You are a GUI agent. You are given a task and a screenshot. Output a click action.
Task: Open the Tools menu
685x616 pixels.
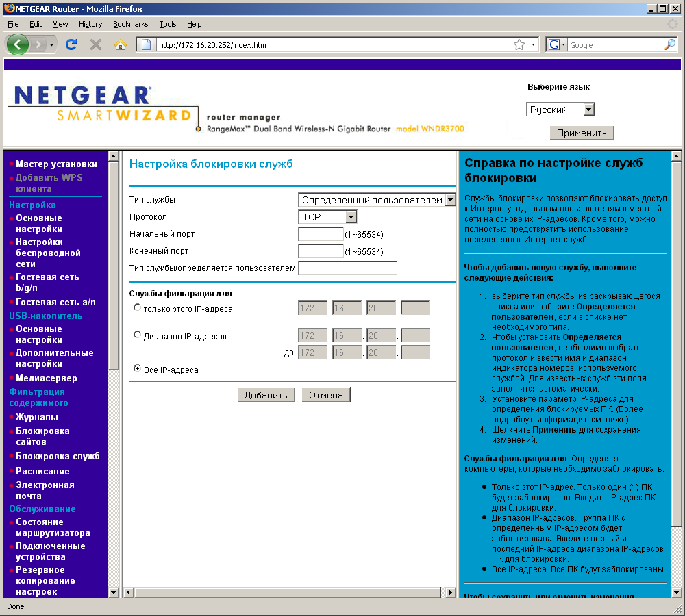[x=168, y=24]
